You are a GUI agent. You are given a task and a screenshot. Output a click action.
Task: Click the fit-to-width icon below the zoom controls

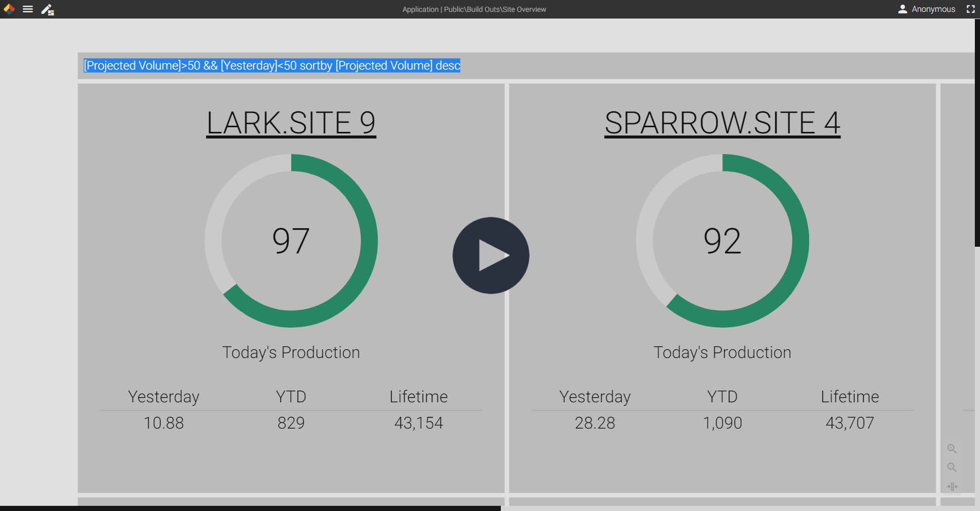pos(952,486)
